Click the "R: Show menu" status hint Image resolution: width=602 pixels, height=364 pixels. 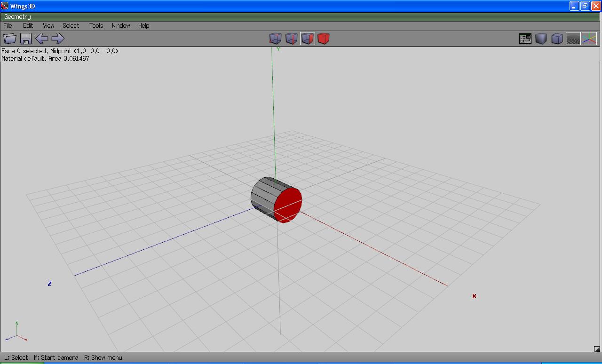[x=103, y=358]
